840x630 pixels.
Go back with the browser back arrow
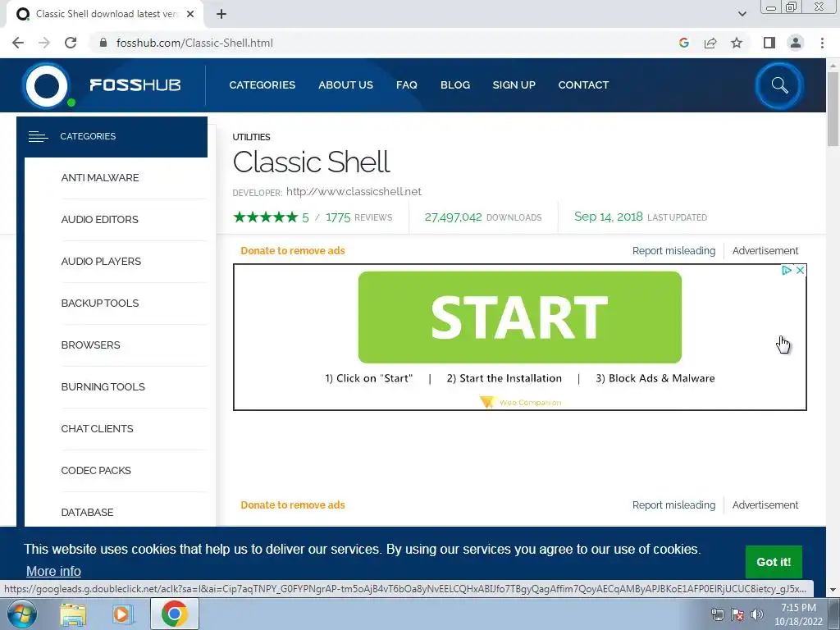pos(18,43)
